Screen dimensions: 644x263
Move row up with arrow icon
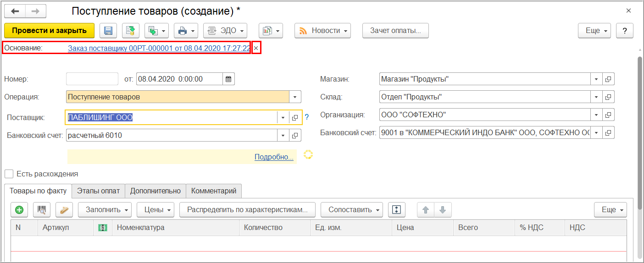(x=426, y=210)
